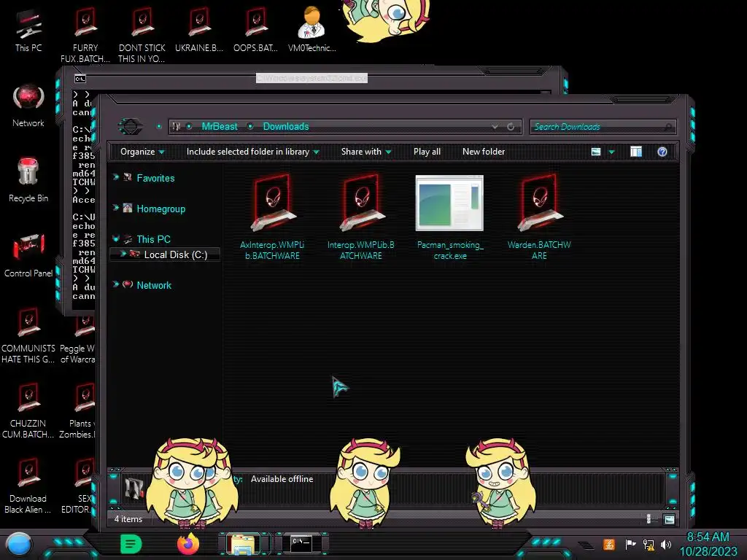Open the address bar history dropdown
This screenshot has height=560, width=747.
pyautogui.click(x=495, y=127)
